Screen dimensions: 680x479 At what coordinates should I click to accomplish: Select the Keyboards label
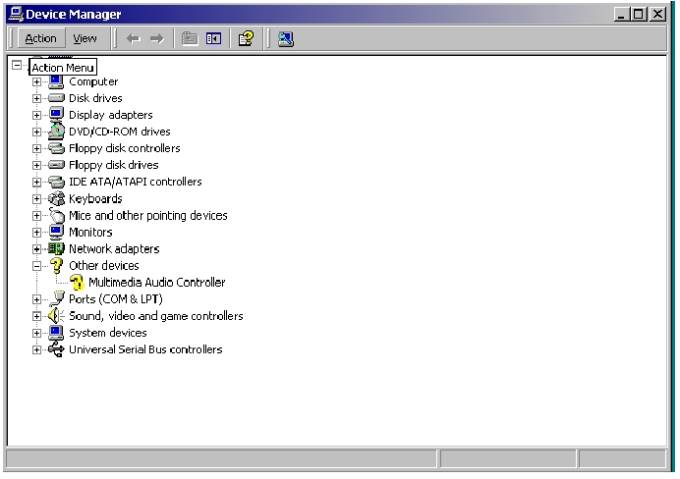pyautogui.click(x=95, y=199)
